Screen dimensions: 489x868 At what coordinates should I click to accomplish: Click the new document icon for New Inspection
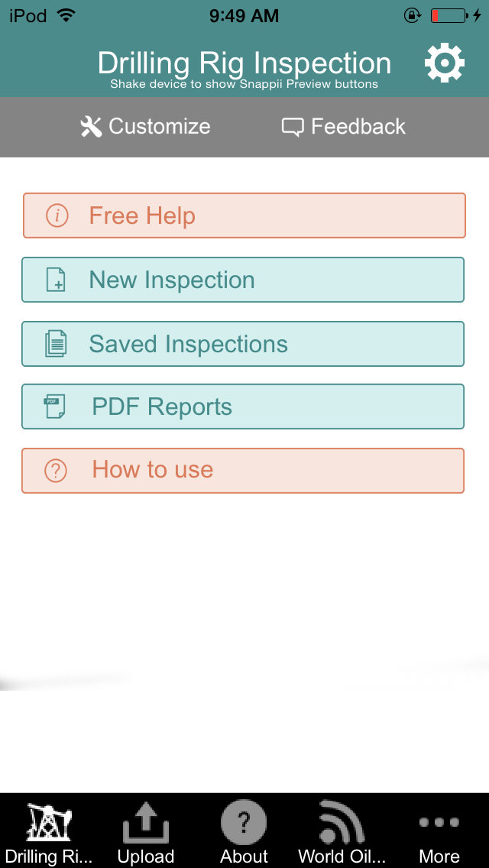click(55, 280)
